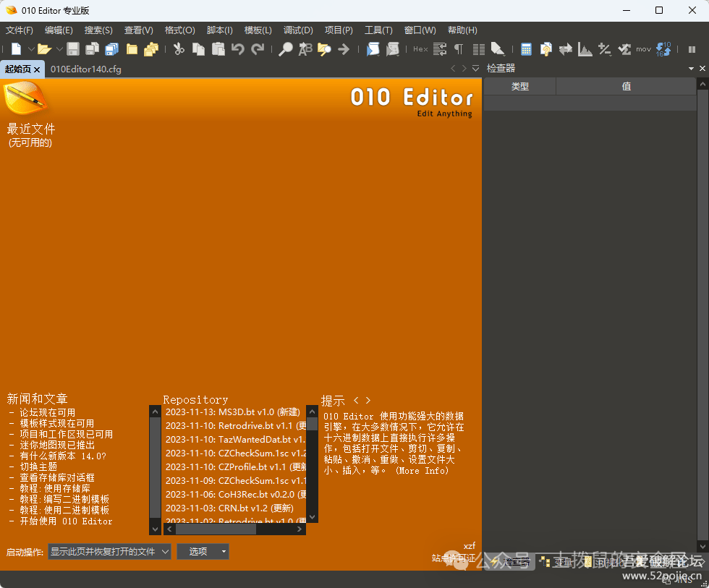Click the Checksum sigma check icon
This screenshot has height=588, width=709.
coord(624,48)
